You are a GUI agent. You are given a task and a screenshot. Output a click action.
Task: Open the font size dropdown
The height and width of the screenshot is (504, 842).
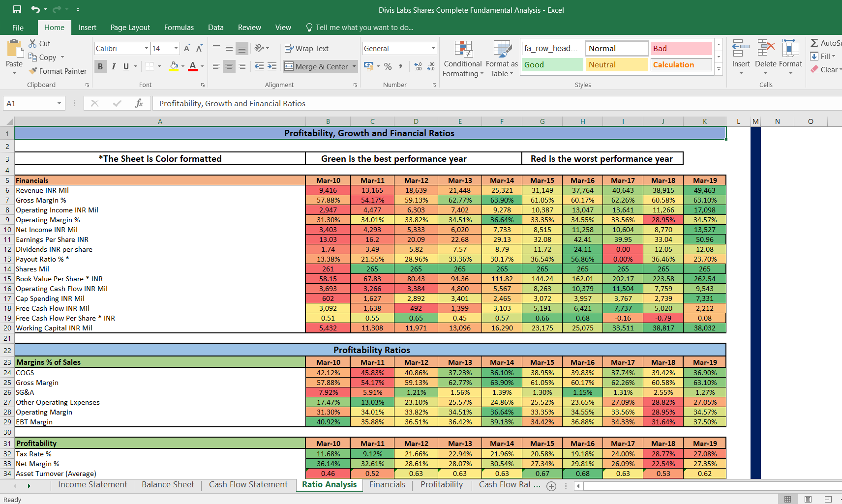(x=176, y=48)
